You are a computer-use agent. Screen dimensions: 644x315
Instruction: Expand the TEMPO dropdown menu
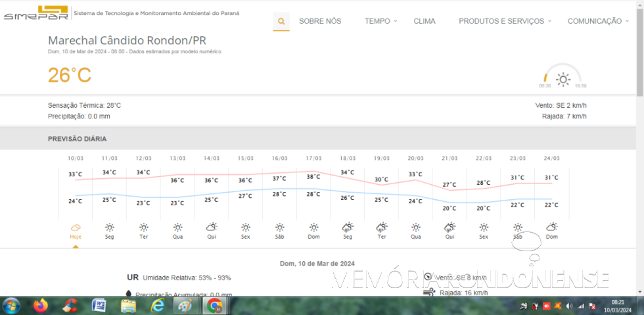point(381,21)
